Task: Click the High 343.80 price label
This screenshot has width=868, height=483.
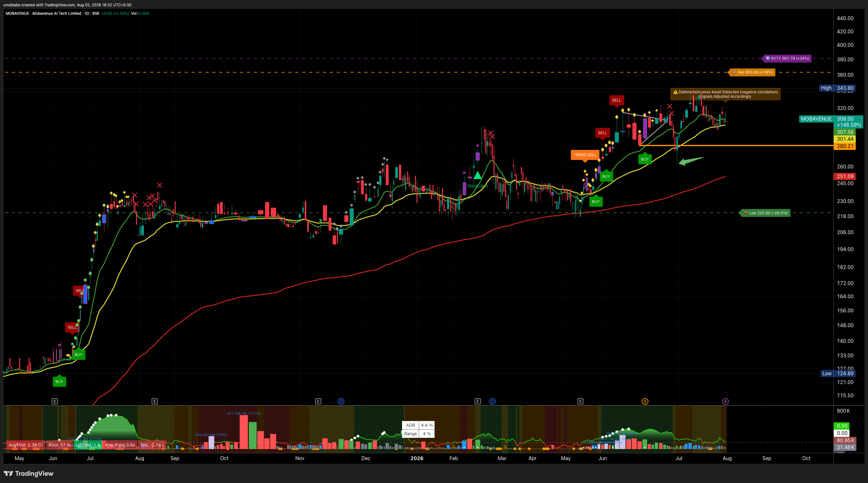Action: pyautogui.click(x=838, y=88)
